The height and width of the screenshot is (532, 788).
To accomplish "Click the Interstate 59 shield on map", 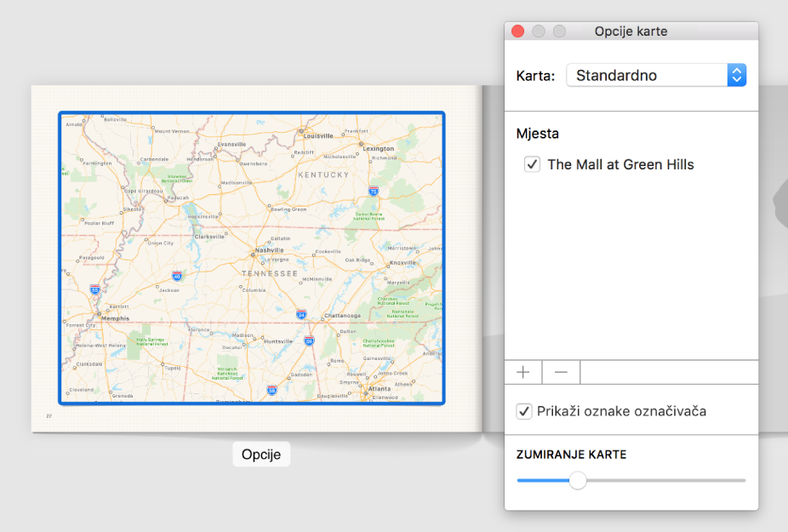I will pos(310,340).
